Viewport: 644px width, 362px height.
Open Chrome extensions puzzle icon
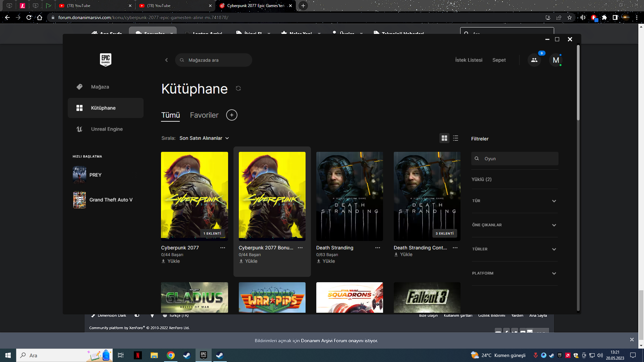(x=604, y=17)
